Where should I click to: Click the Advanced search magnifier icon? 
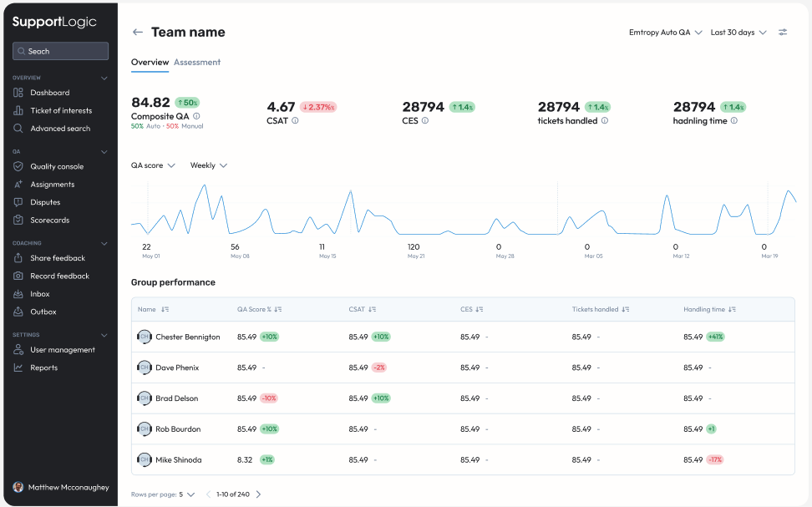pos(18,129)
